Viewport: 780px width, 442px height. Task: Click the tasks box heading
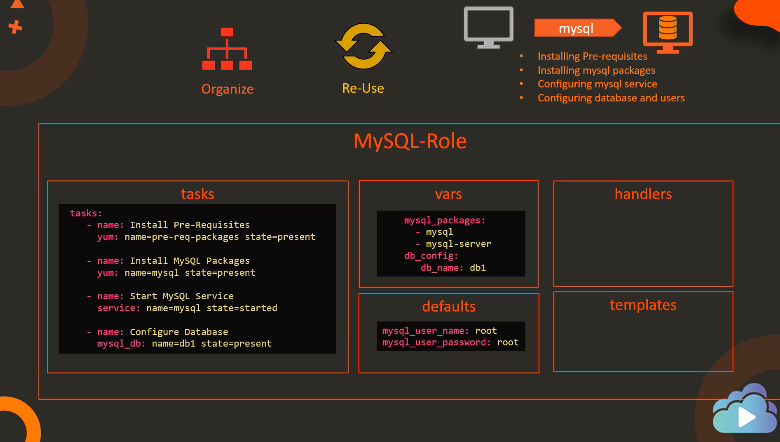pos(197,194)
